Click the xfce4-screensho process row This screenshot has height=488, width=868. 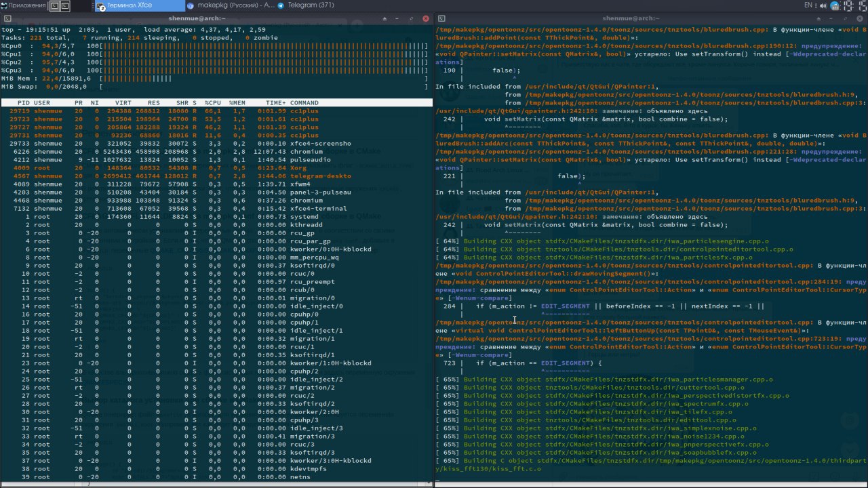tap(216, 144)
